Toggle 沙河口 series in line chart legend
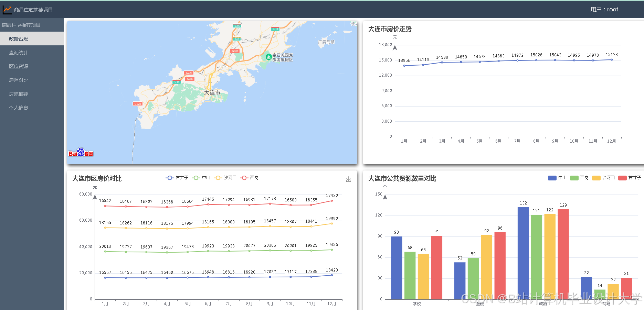Viewport: 644px width, 310px height. point(225,178)
